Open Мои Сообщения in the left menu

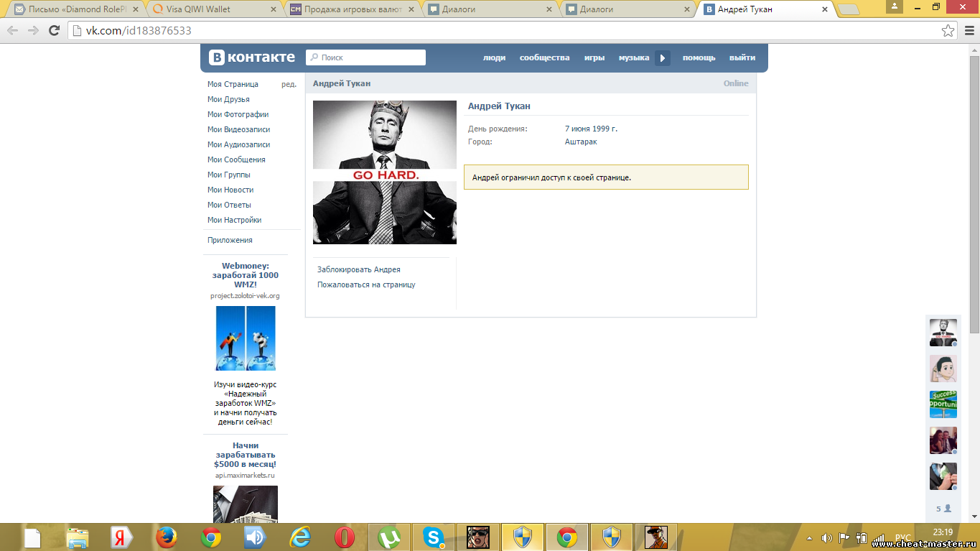click(x=236, y=159)
